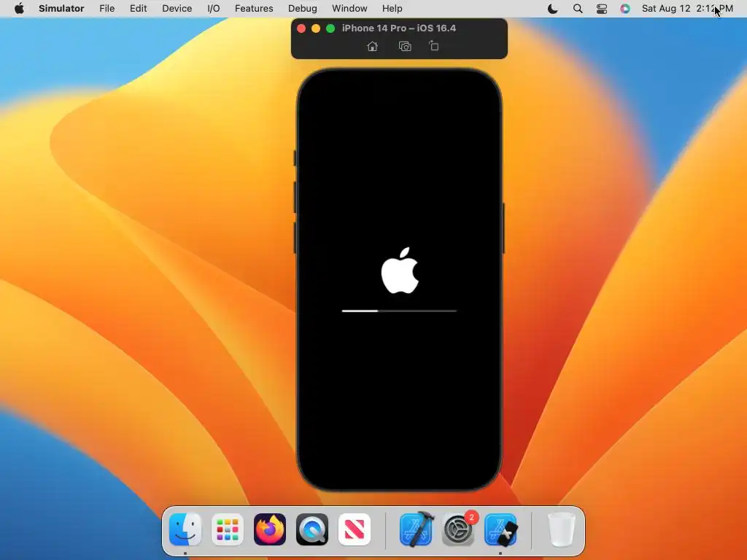Screen dimensions: 747x560
Task: Open Spotlight search magnifier icon
Action: pyautogui.click(x=578, y=9)
